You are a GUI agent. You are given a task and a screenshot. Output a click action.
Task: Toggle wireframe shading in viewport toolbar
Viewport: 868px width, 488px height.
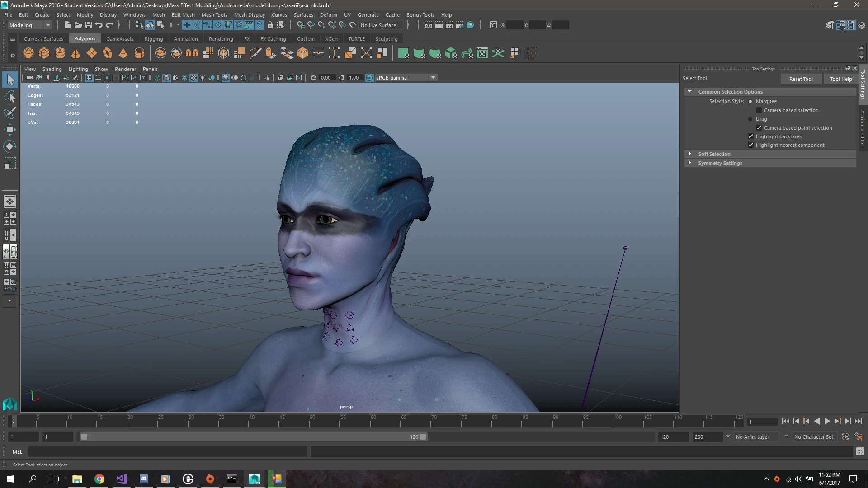[157, 78]
